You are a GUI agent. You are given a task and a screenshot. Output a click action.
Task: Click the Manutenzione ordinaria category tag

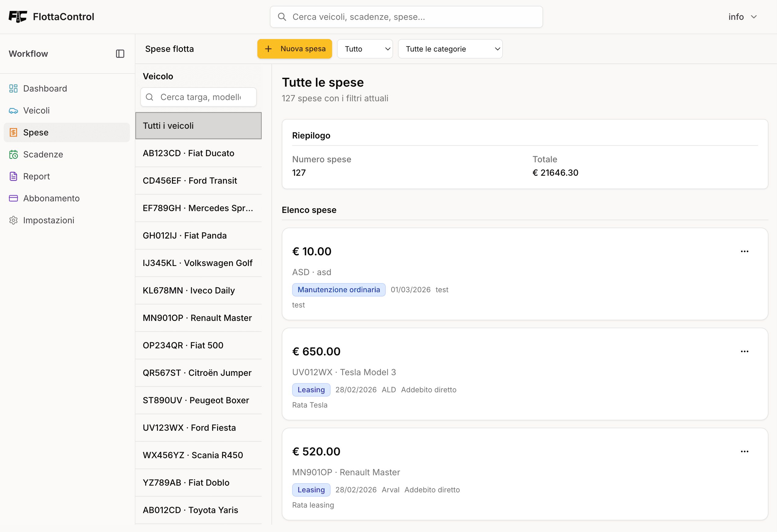pos(338,290)
